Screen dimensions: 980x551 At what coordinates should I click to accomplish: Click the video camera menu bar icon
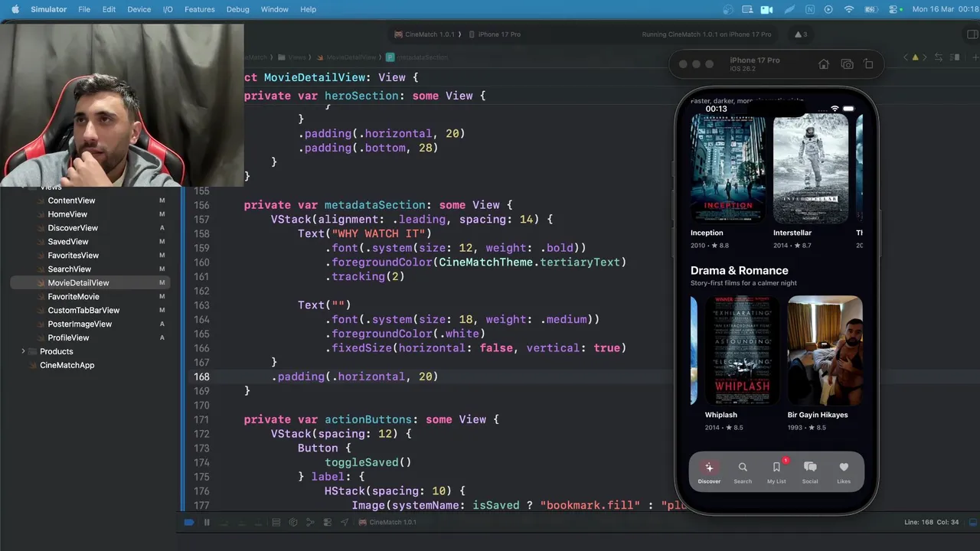[x=767, y=9]
